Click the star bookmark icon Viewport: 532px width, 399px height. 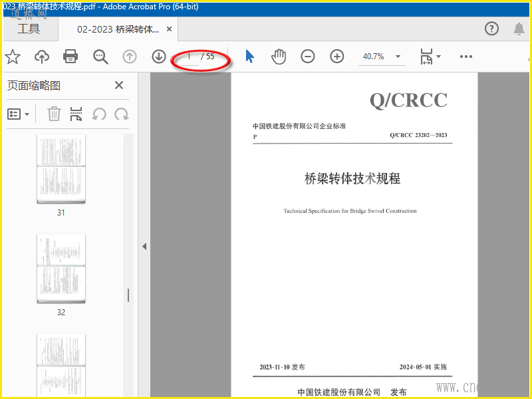pos(13,57)
